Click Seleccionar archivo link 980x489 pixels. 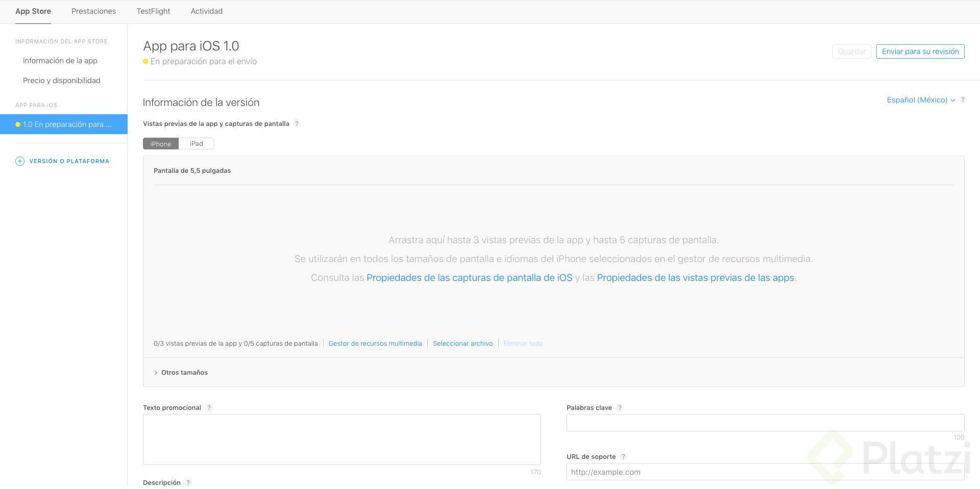click(x=463, y=344)
